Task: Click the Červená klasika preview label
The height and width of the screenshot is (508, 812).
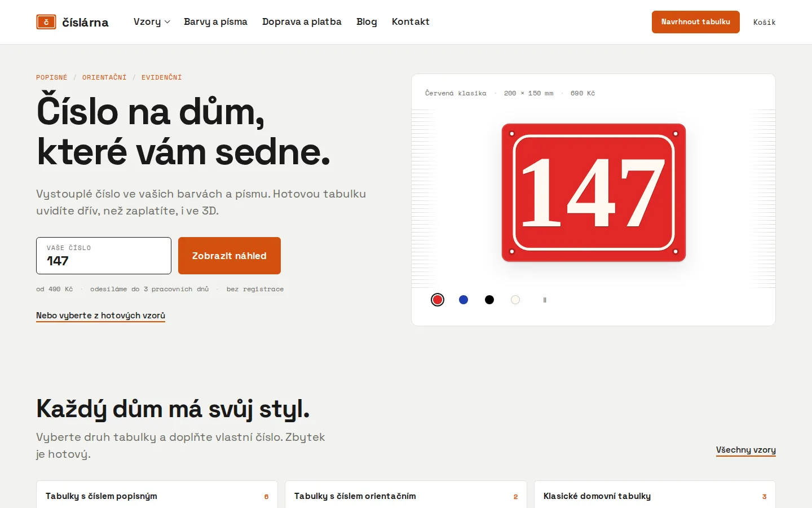Action: (x=456, y=93)
